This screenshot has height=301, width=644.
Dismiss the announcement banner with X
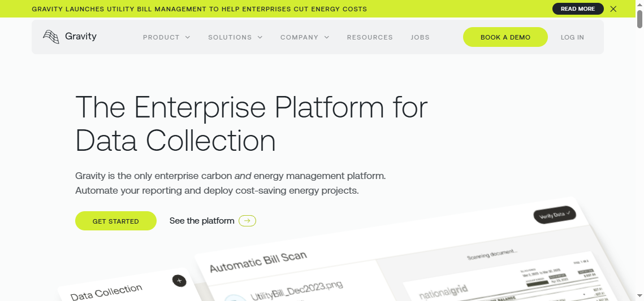pos(613,8)
